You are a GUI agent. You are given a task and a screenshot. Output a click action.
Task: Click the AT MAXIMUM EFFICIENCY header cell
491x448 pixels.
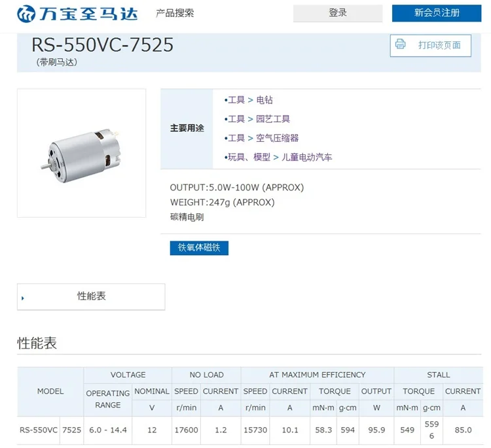point(318,375)
